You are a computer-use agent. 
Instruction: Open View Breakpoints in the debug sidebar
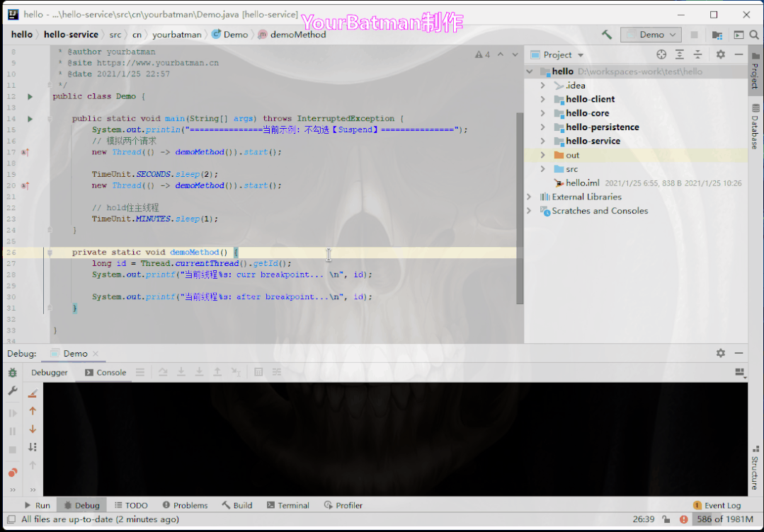[x=13, y=473]
